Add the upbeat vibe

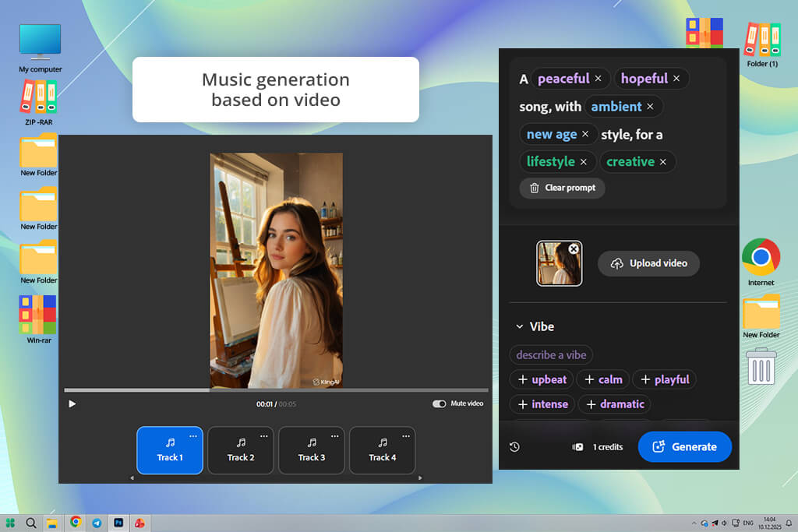click(542, 379)
